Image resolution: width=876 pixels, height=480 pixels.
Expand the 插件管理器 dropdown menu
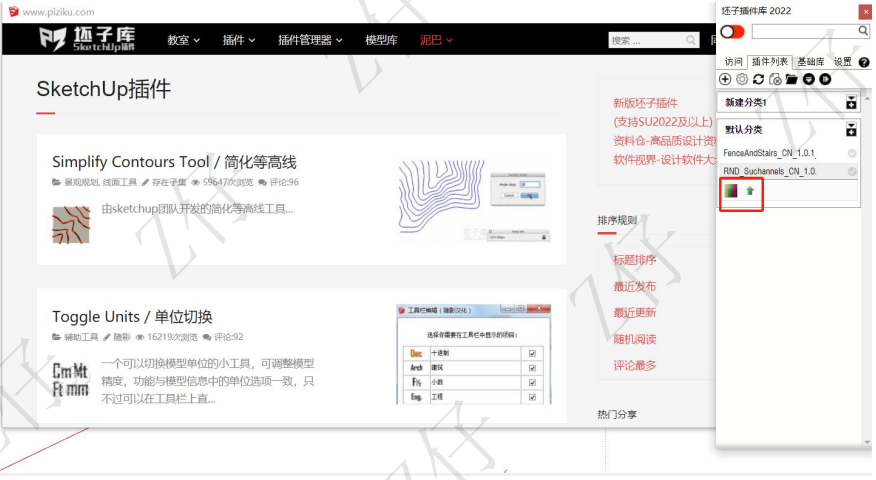[x=311, y=40]
